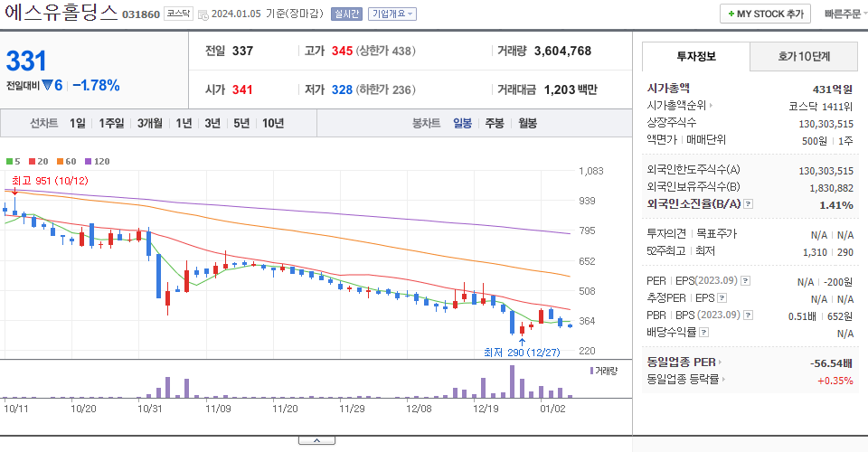Open the 기업개요 dropdown
868x452 pixels.
click(x=392, y=14)
